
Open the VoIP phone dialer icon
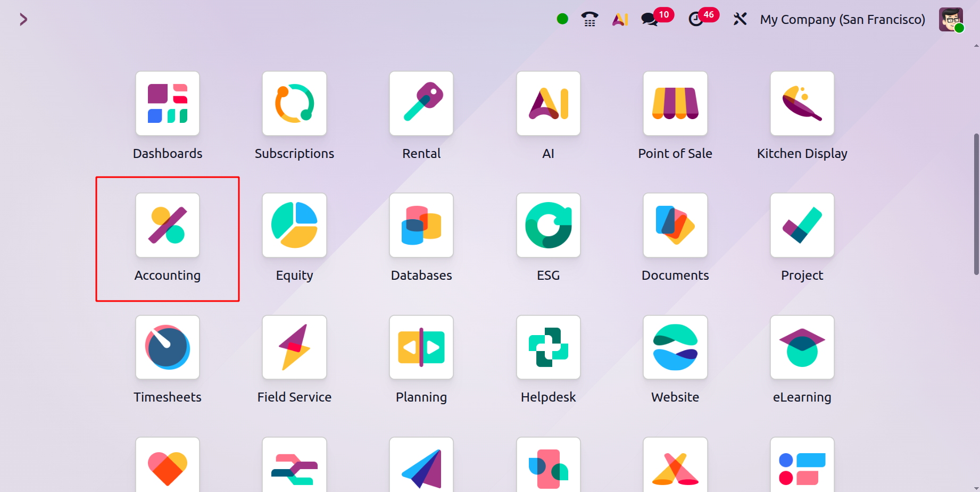click(589, 19)
